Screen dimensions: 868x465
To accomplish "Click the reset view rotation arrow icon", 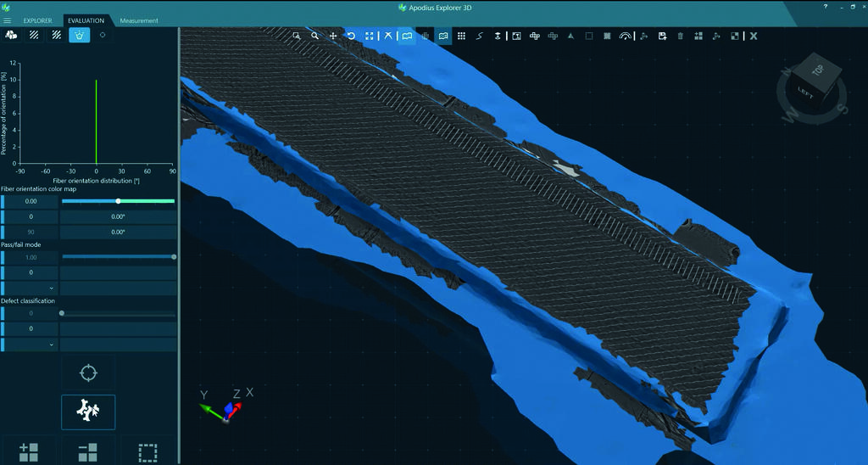I will (x=351, y=36).
